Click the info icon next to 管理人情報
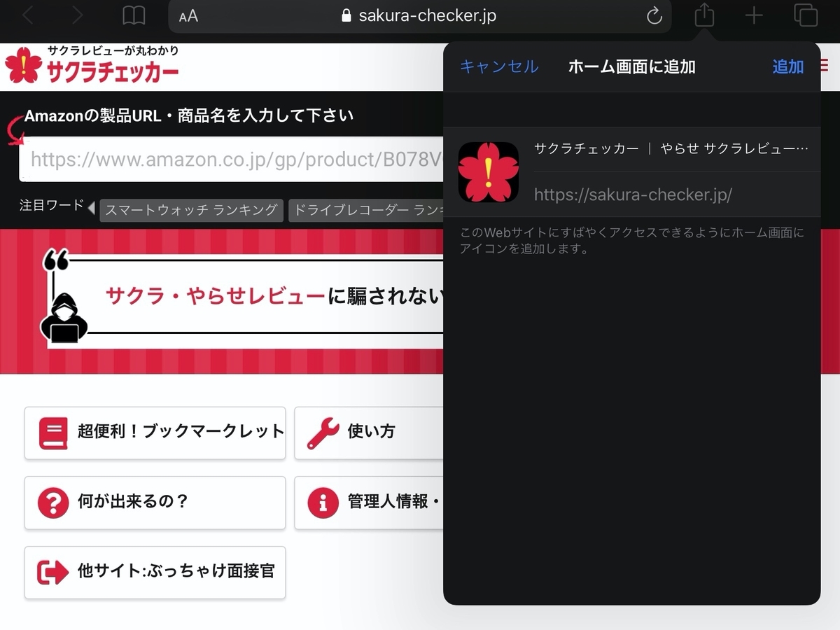 (322, 503)
